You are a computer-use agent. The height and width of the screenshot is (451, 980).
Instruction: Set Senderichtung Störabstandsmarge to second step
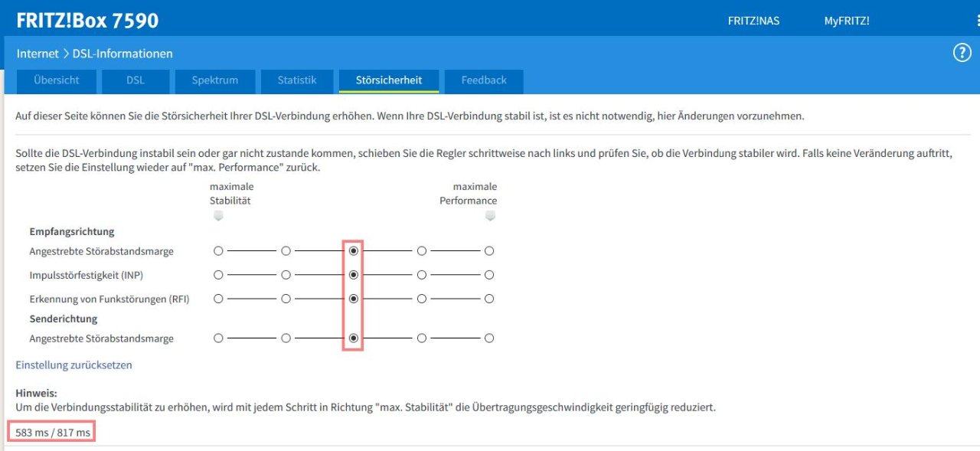click(286, 338)
